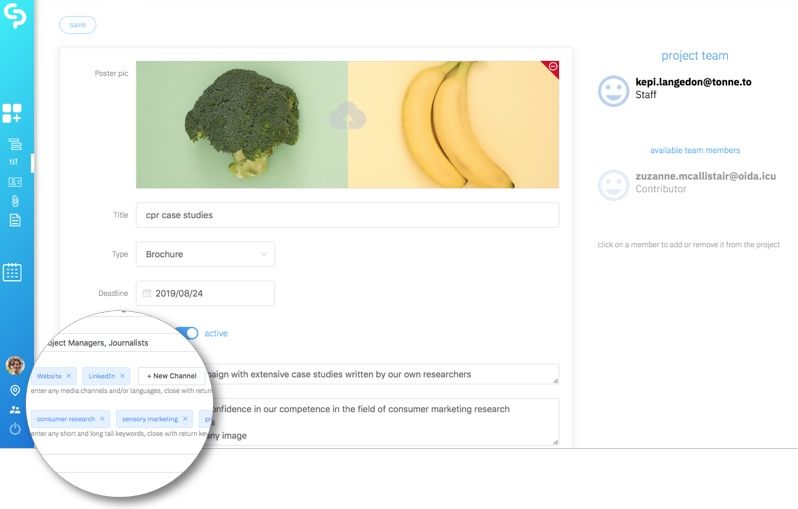The width and height of the screenshot is (798, 509).
Task: Click the calendar icon in the sidebar
Action: click(12, 272)
